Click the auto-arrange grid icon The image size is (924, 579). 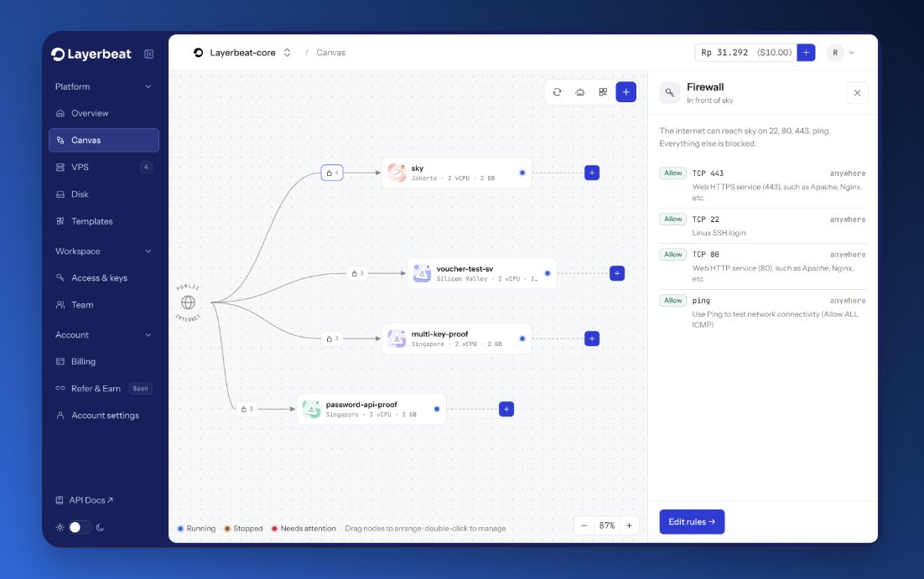pyautogui.click(x=603, y=92)
